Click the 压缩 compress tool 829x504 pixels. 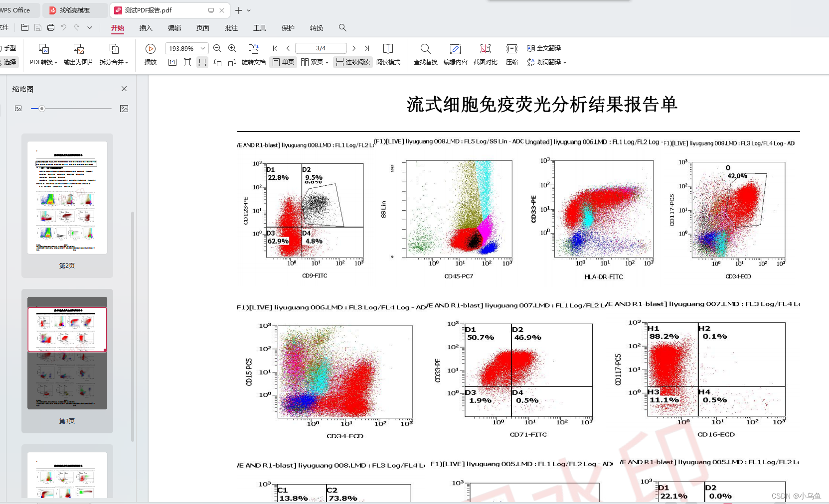point(512,55)
